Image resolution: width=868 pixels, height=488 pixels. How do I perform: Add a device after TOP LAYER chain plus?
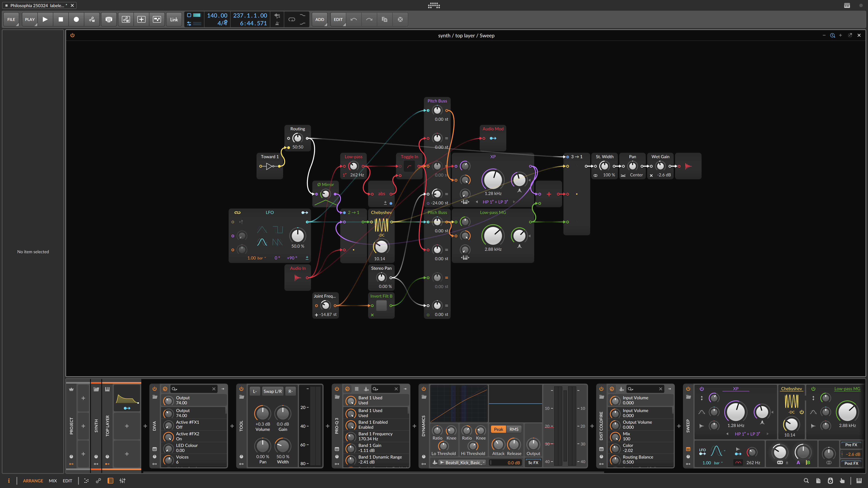145,426
